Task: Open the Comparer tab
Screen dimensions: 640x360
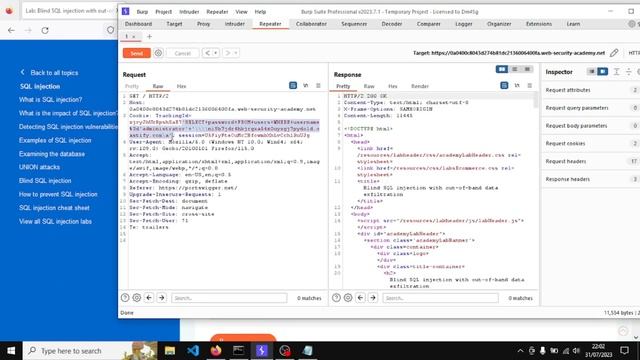Action: pyautogui.click(x=429, y=24)
